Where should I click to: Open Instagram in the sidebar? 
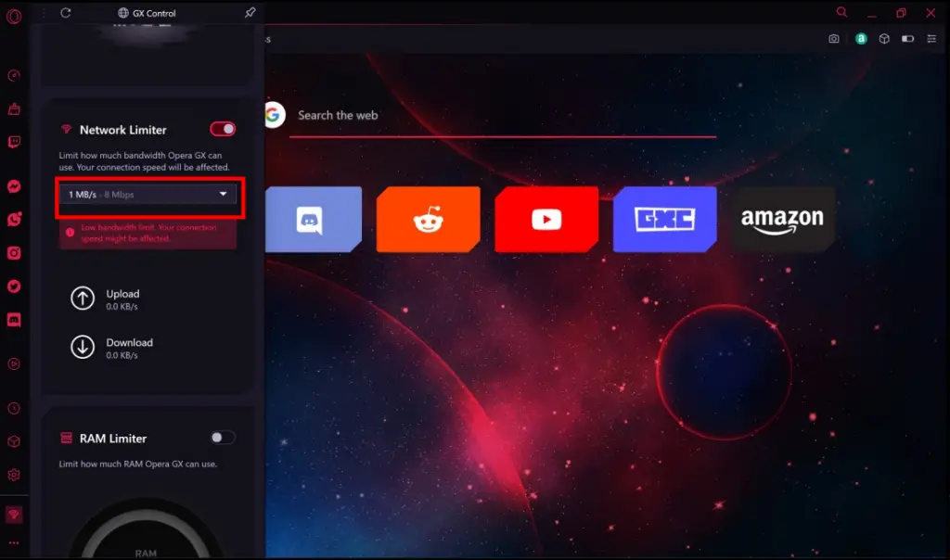tap(14, 253)
